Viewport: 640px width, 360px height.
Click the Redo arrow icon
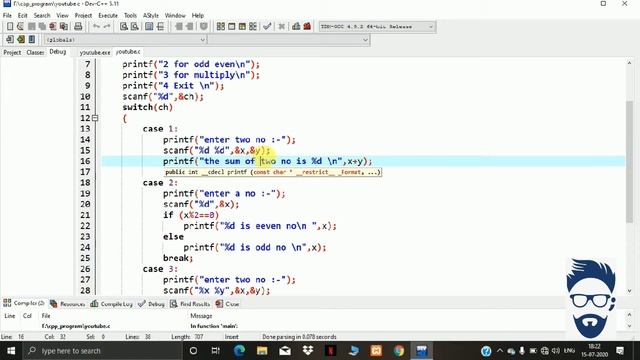[107, 27]
